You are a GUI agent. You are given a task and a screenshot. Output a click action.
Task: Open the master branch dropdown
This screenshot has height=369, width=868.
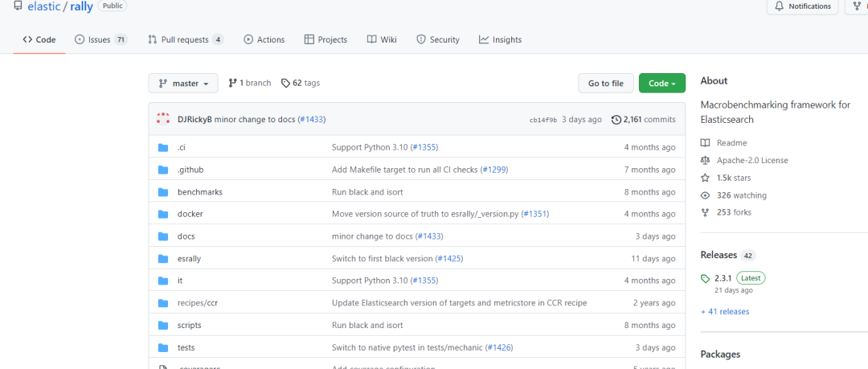click(183, 83)
